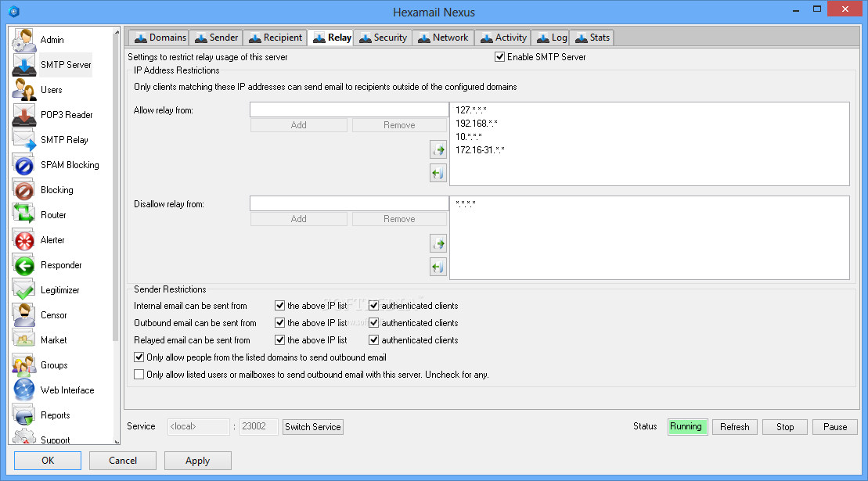Switch to the Recipient tab
The image size is (868, 481).
point(275,38)
